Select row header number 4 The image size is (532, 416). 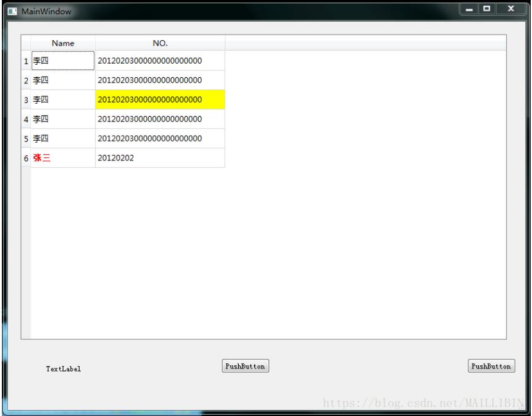[26, 119]
